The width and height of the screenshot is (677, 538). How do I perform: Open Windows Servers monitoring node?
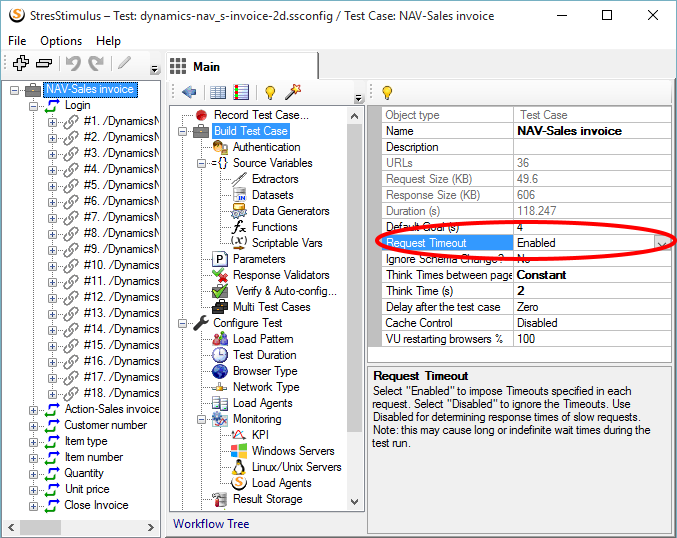tap(293, 451)
